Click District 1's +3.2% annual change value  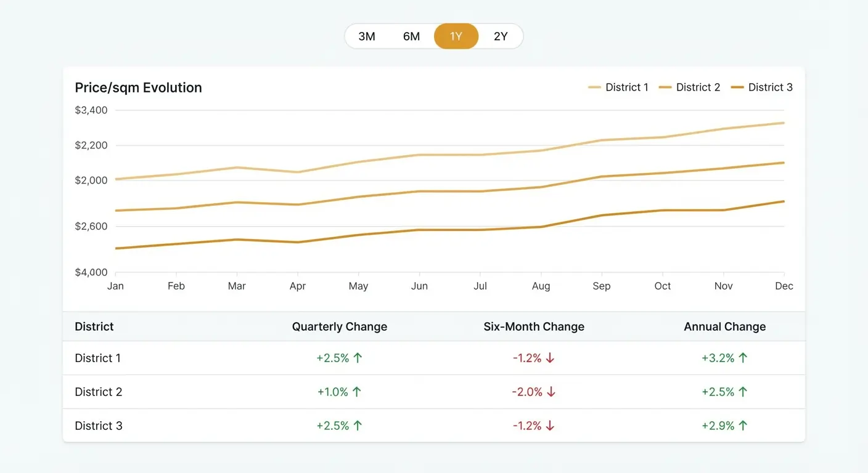point(718,357)
